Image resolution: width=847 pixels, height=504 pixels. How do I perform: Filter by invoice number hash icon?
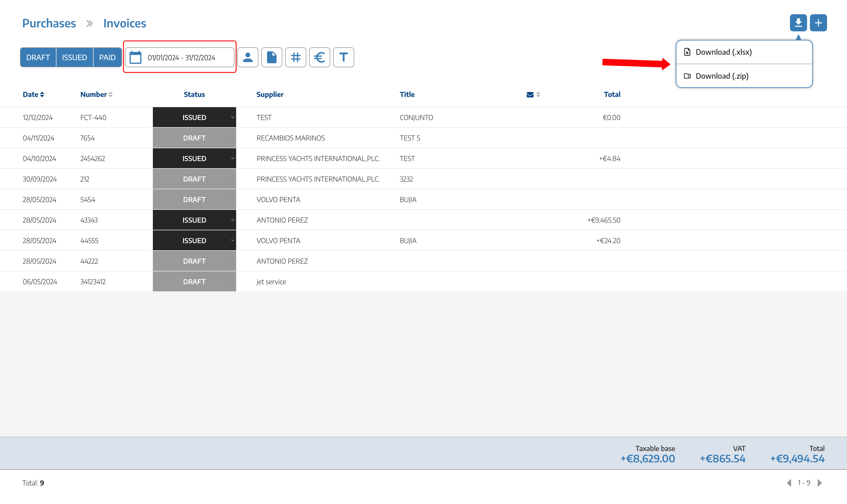(295, 57)
